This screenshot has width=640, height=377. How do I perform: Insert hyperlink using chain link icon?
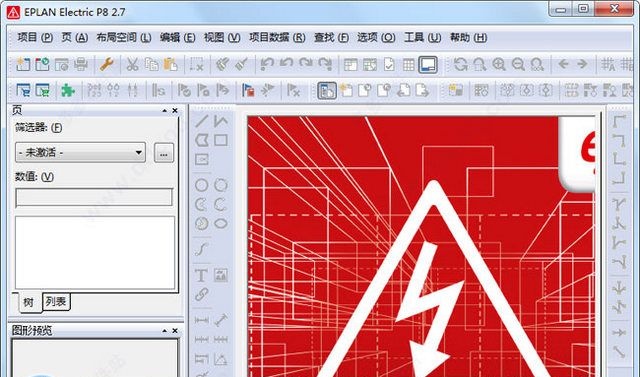click(x=201, y=295)
